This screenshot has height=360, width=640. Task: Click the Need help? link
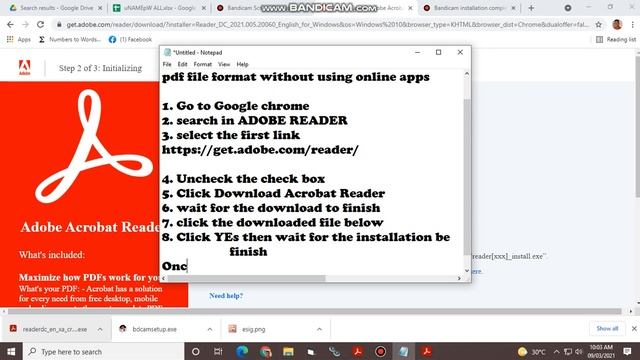226,296
